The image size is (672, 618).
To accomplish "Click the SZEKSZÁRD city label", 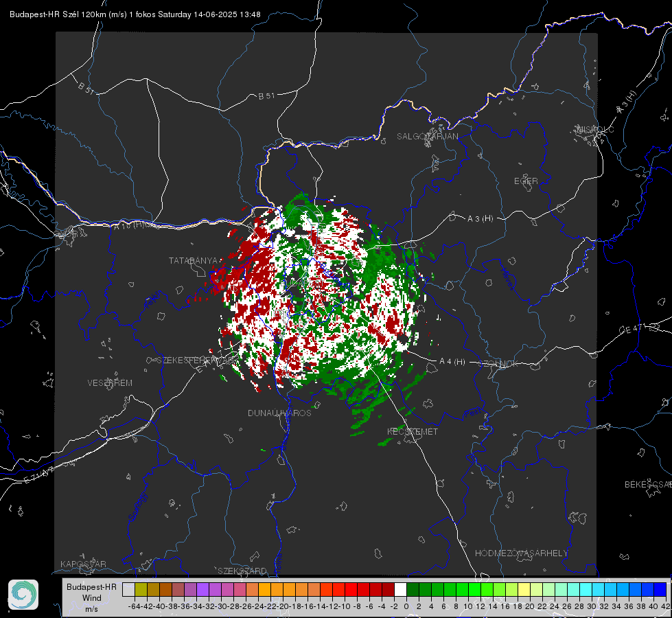I will pyautogui.click(x=242, y=571).
